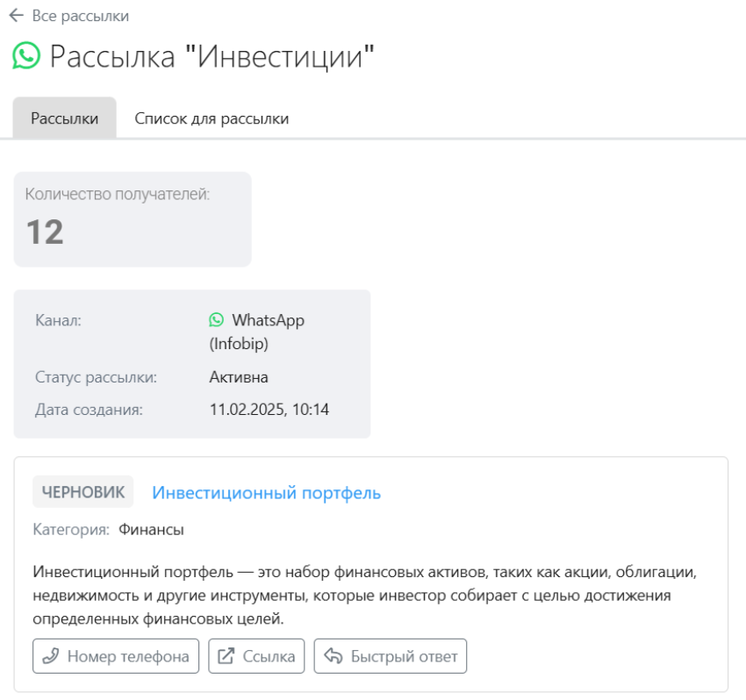Click the large WhatsApp logo by the title
Image resolution: width=746 pixels, height=700 pixels.
coord(26,55)
